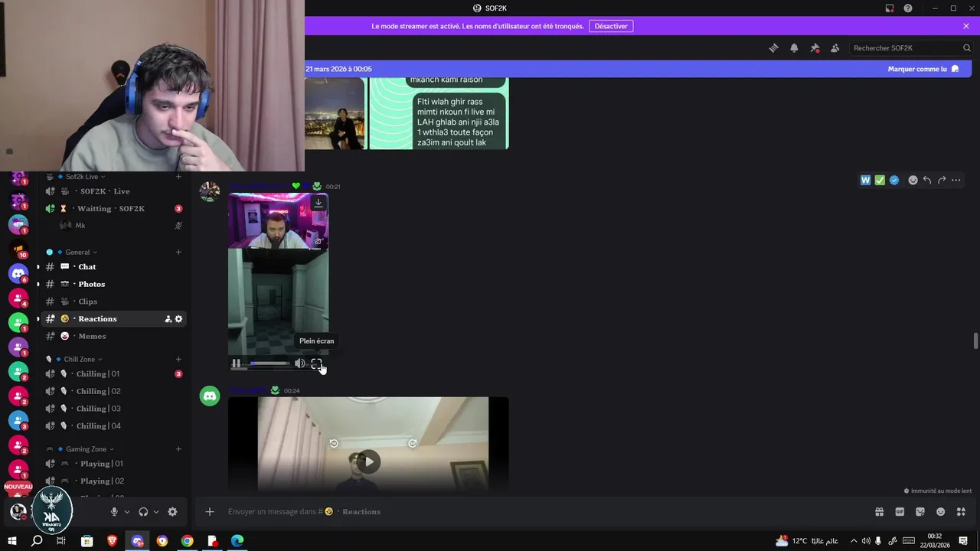Open Windows Start menu
This screenshot has height=551, width=980.
(x=11, y=541)
